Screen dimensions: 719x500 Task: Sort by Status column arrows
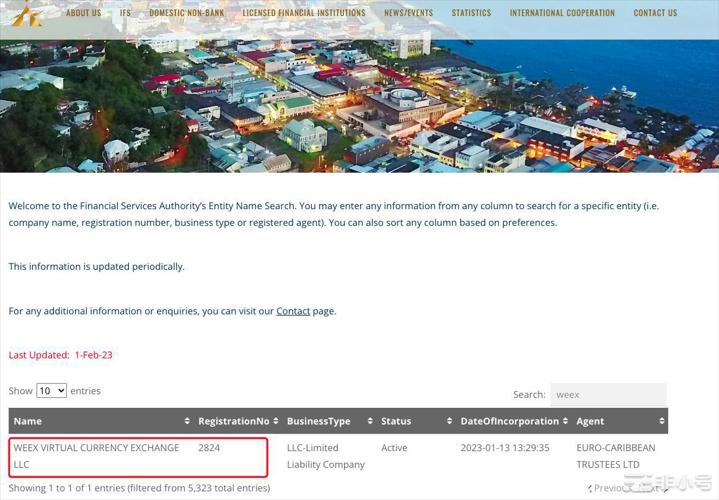449,421
